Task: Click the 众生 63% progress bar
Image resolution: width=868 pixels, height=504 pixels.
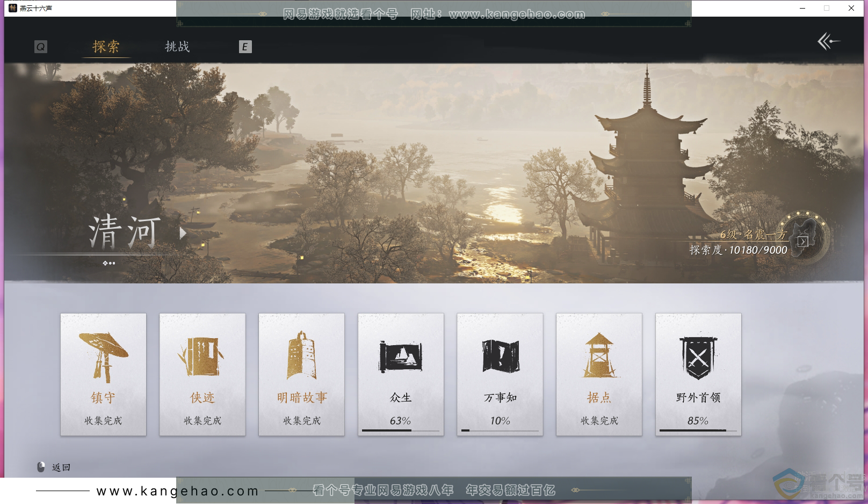Action: tap(401, 430)
